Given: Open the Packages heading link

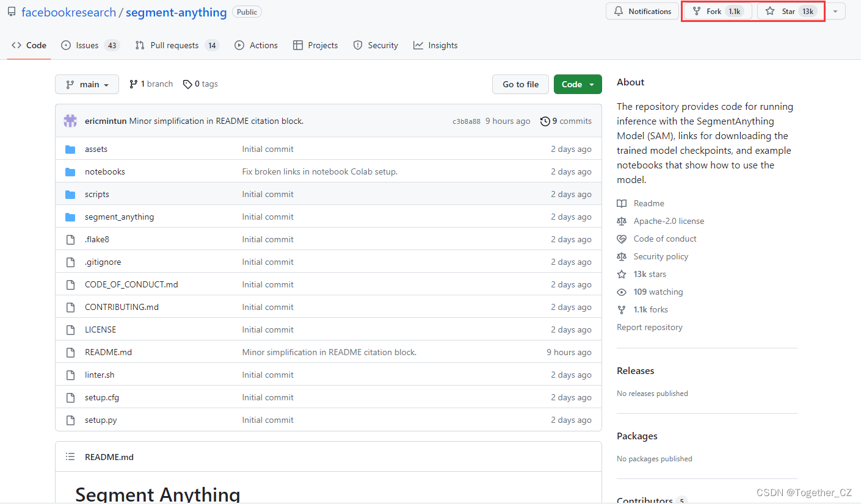Looking at the screenshot, I should pos(637,436).
